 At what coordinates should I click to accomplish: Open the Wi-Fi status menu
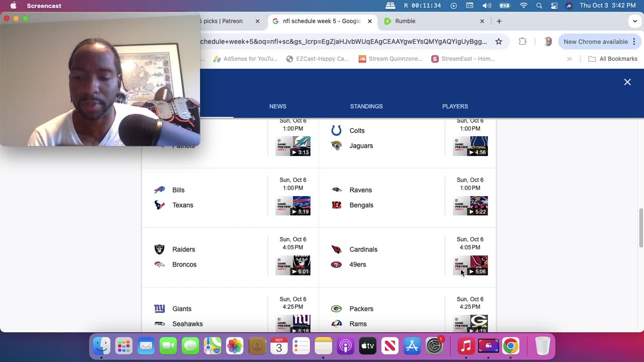click(524, 6)
